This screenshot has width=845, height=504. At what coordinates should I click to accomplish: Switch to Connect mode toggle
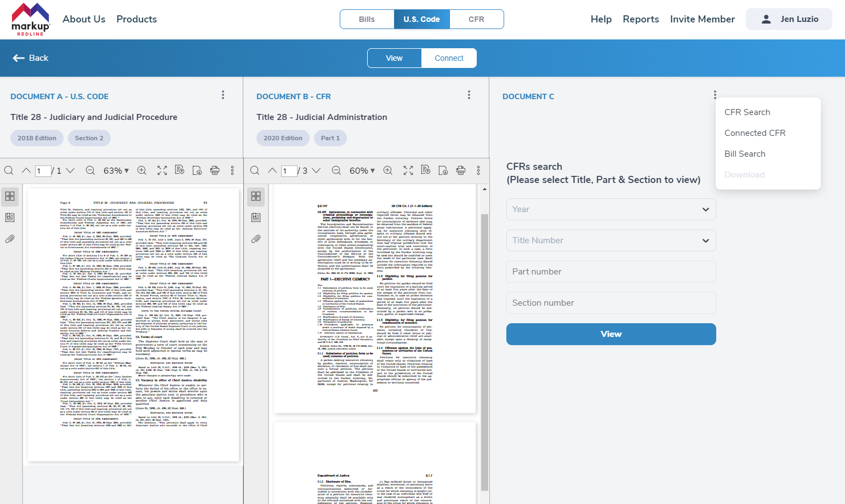click(x=449, y=58)
